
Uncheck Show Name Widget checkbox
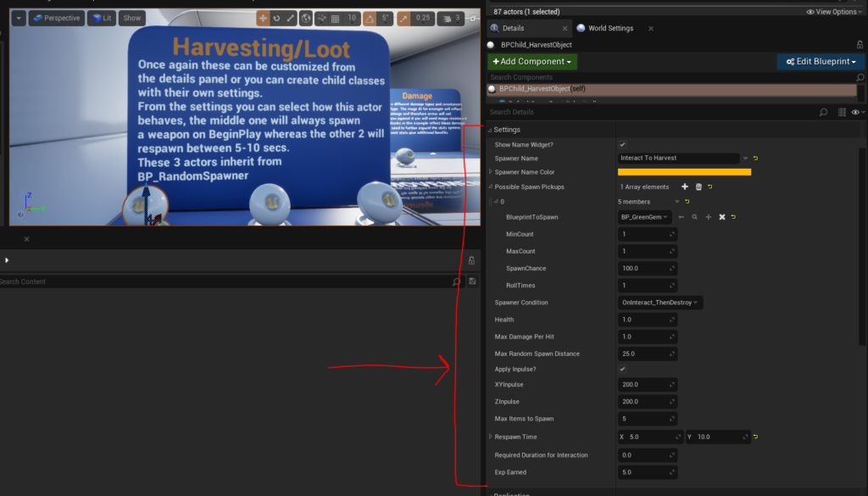(622, 144)
